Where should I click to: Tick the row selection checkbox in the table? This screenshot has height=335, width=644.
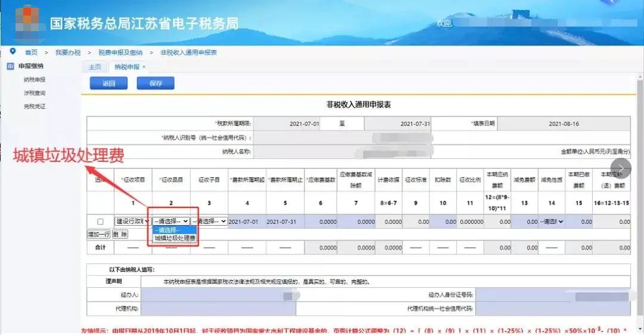tap(100, 222)
